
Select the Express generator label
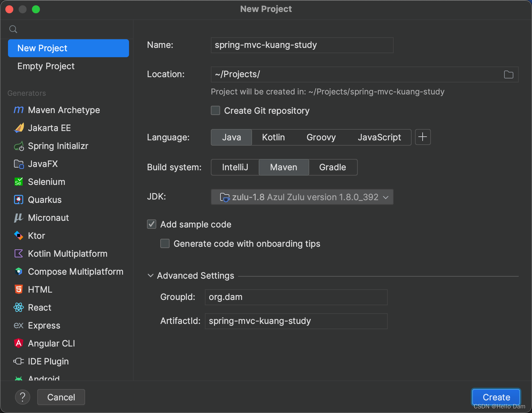click(44, 325)
